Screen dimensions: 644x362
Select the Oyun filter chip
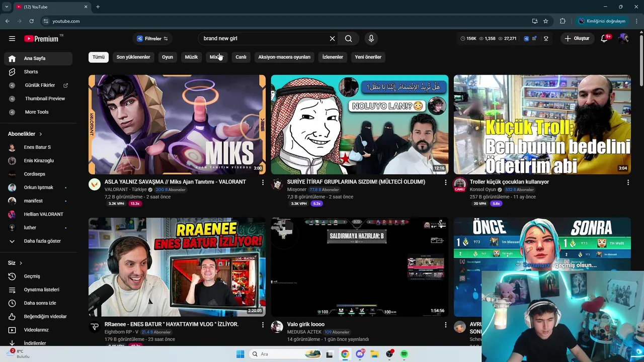pos(168,57)
